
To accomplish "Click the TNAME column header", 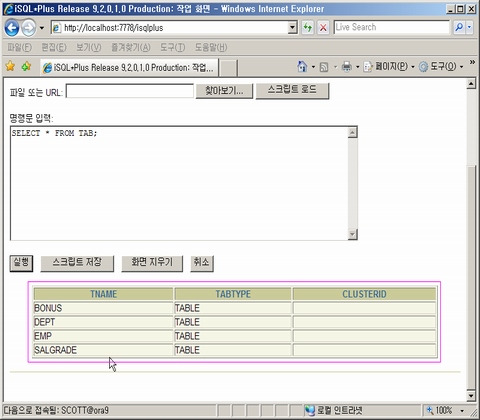I will 103,294.
